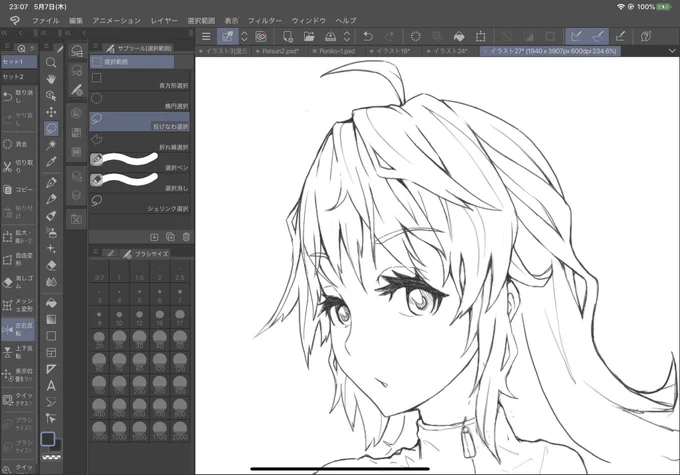Click the Clear selection dotted circle icon
680x475 pixels.
pos(415,37)
